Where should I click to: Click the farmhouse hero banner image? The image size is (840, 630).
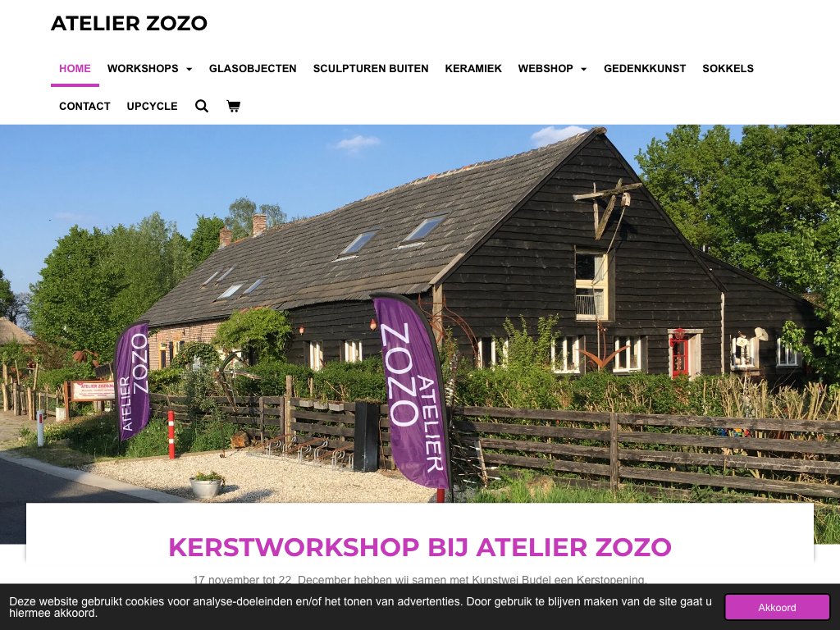[x=420, y=313]
